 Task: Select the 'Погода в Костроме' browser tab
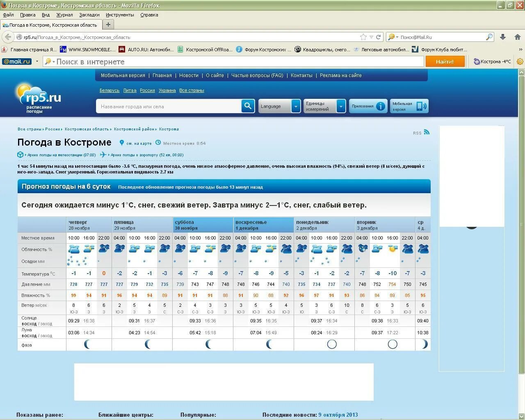tap(51, 25)
